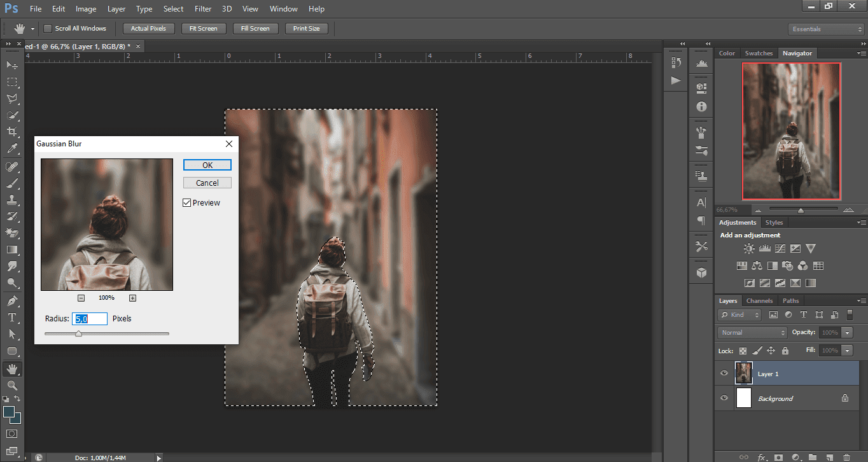The width and height of the screenshot is (868, 462).
Task: Open the Normal blend mode dropdown
Action: (x=753, y=332)
